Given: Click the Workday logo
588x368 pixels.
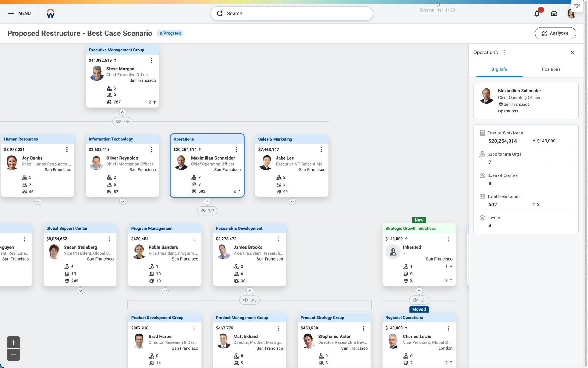Looking at the screenshot, I should [x=50, y=13].
